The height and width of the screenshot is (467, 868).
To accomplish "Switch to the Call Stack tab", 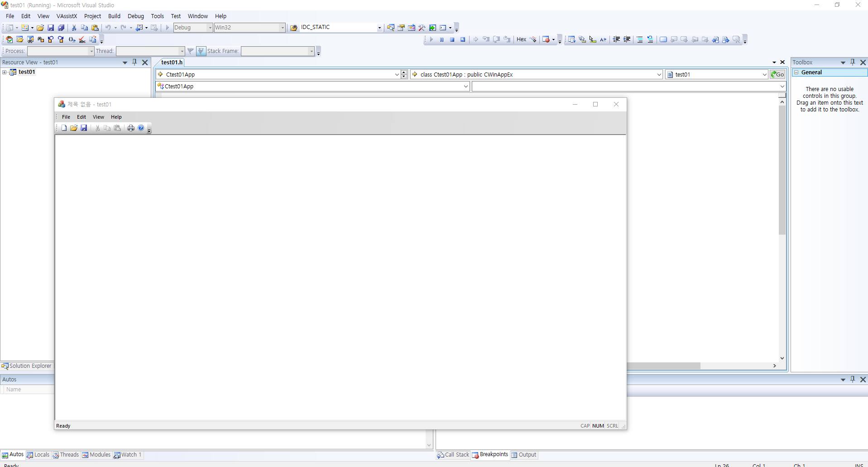I will coord(453,455).
